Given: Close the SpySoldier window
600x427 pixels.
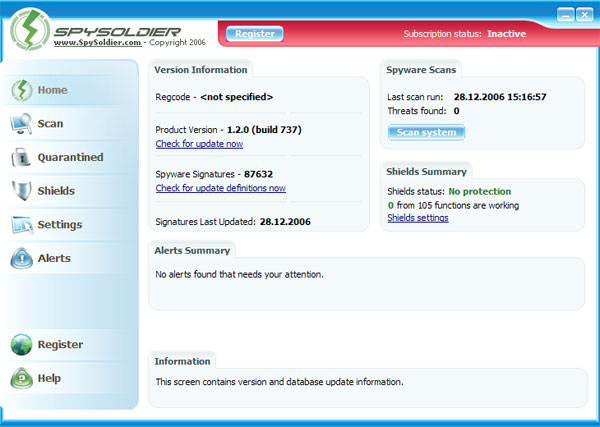Looking at the screenshot, I should coord(585,15).
